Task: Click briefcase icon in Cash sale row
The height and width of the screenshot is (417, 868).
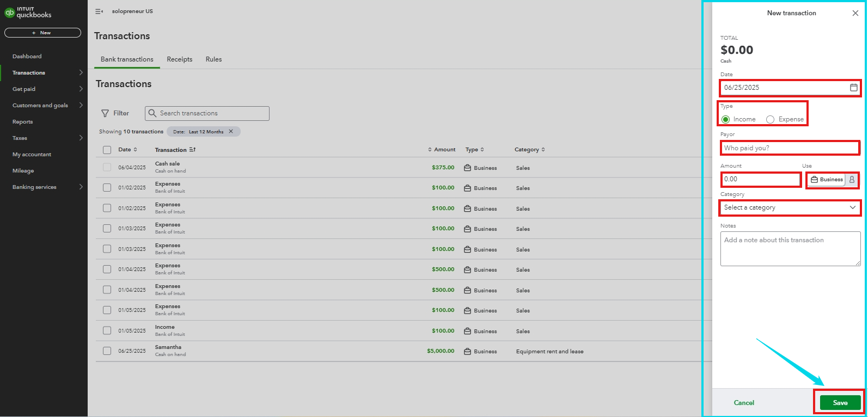Action: point(467,168)
